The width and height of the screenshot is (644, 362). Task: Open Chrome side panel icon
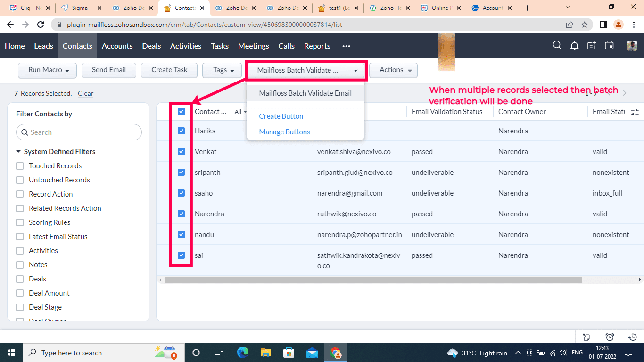tap(603, 25)
